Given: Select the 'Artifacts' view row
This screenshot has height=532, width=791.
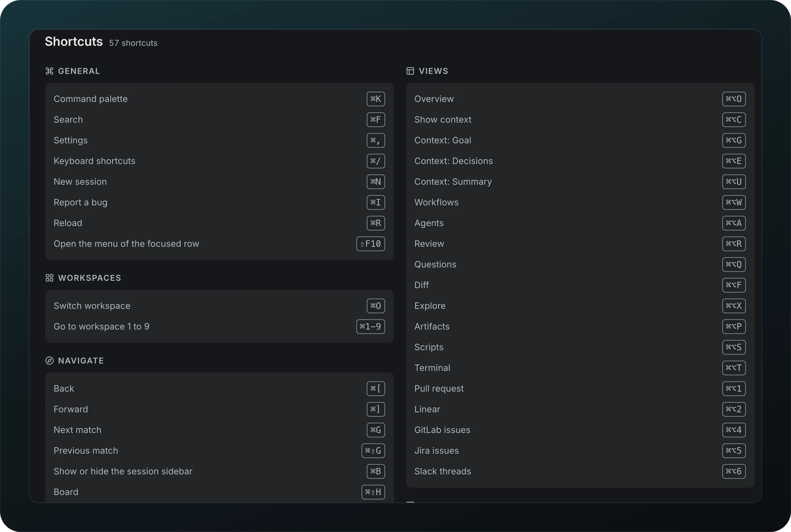Looking at the screenshot, I should [580, 326].
